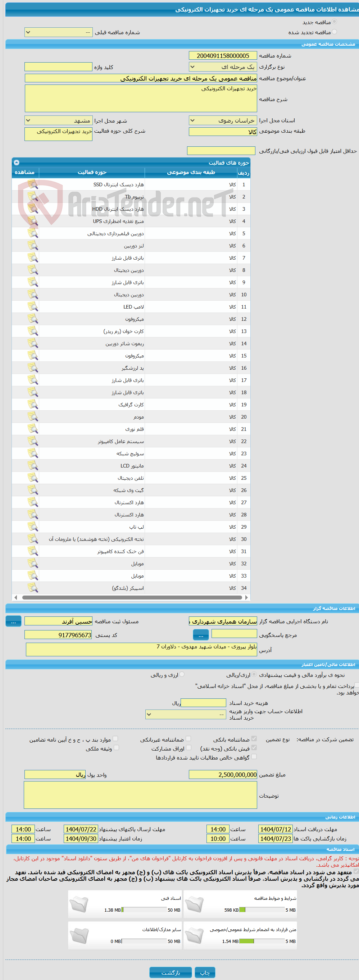The image size is (359, 980).
Task: Click the row number column header
Action: click(244, 173)
